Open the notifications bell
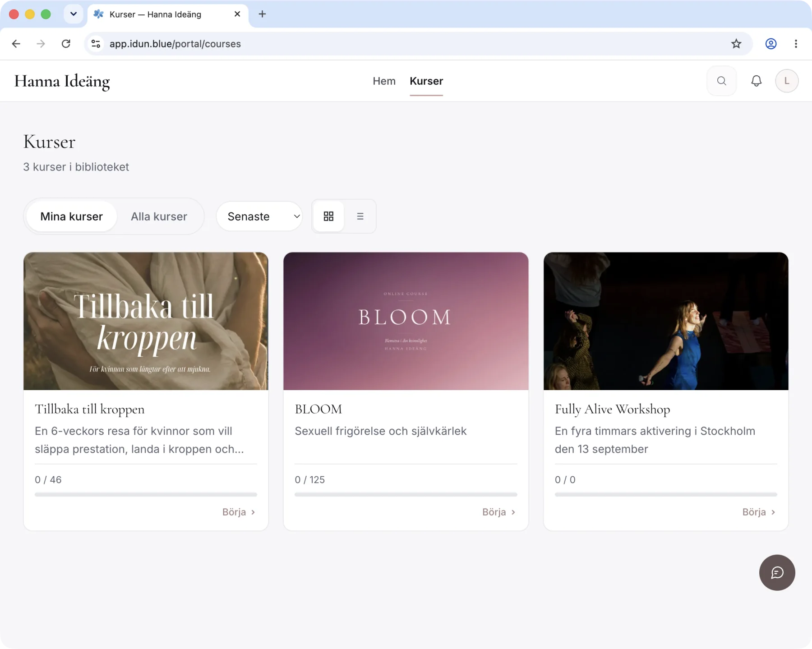Screen dimensions: 812x649 pos(756,81)
